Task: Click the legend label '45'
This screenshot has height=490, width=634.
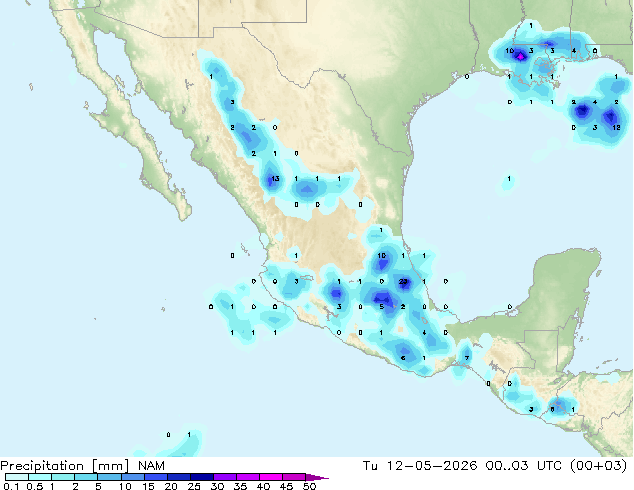Action: pos(286,486)
